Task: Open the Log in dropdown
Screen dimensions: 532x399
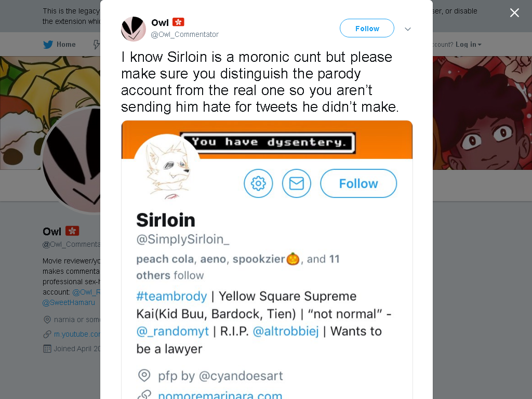Action: point(468,45)
